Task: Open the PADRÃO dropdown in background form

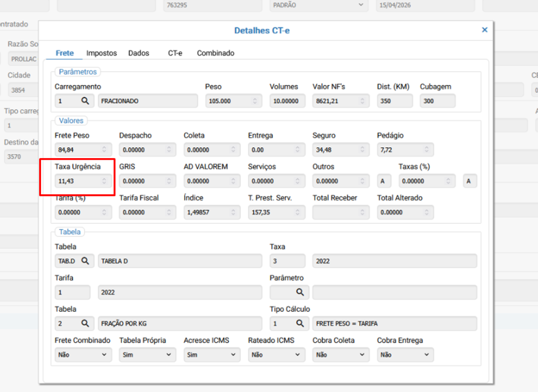Action: 319,5
